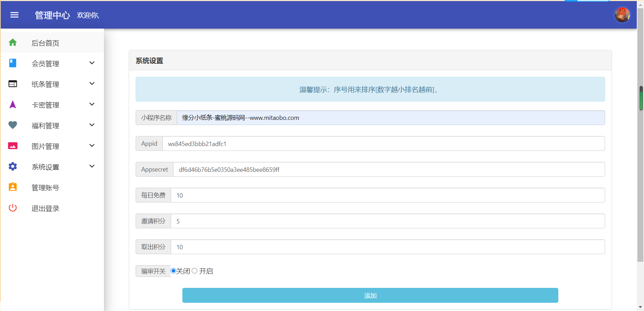Click the blue member management book icon
The image size is (644, 311).
click(13, 63)
